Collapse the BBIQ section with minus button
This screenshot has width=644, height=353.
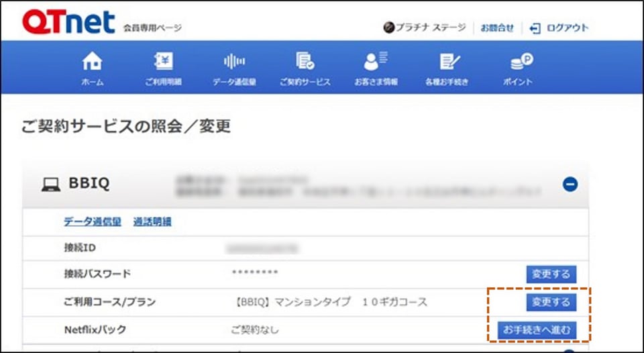coord(570,184)
